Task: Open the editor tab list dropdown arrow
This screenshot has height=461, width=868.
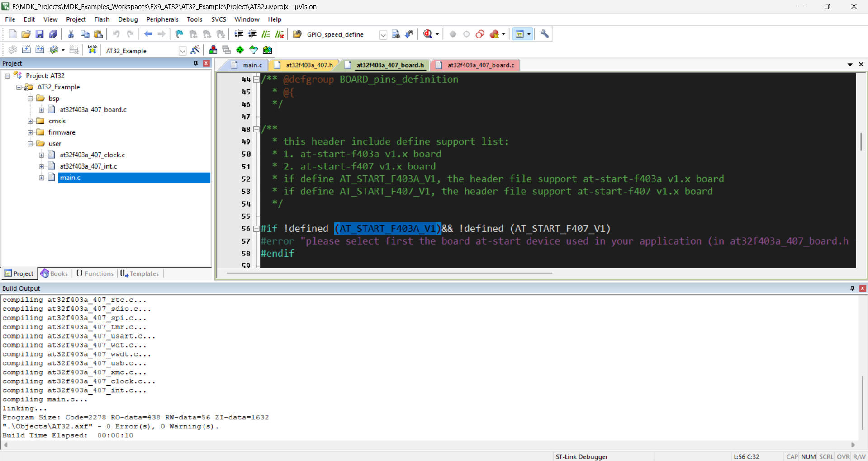Action: tap(850, 65)
